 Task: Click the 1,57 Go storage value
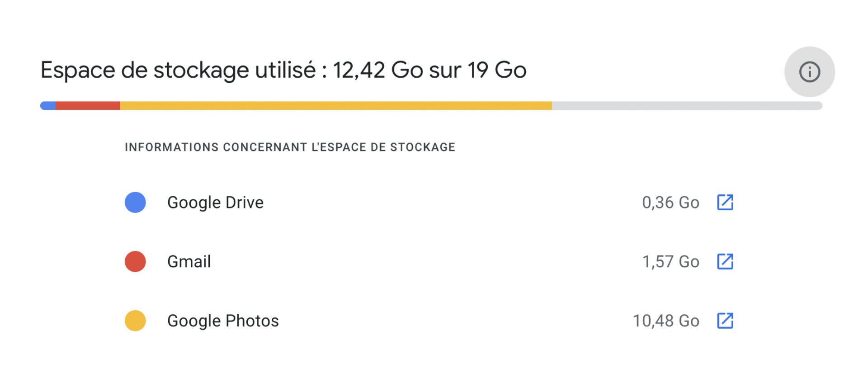(x=671, y=262)
